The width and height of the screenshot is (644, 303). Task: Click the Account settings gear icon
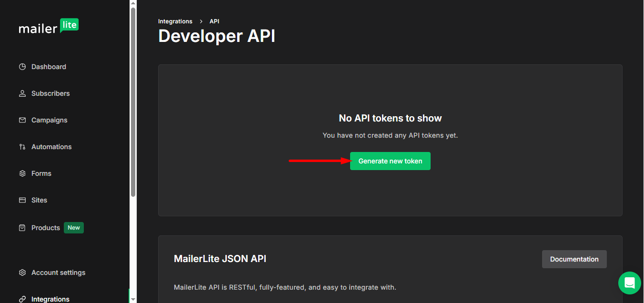(x=22, y=273)
